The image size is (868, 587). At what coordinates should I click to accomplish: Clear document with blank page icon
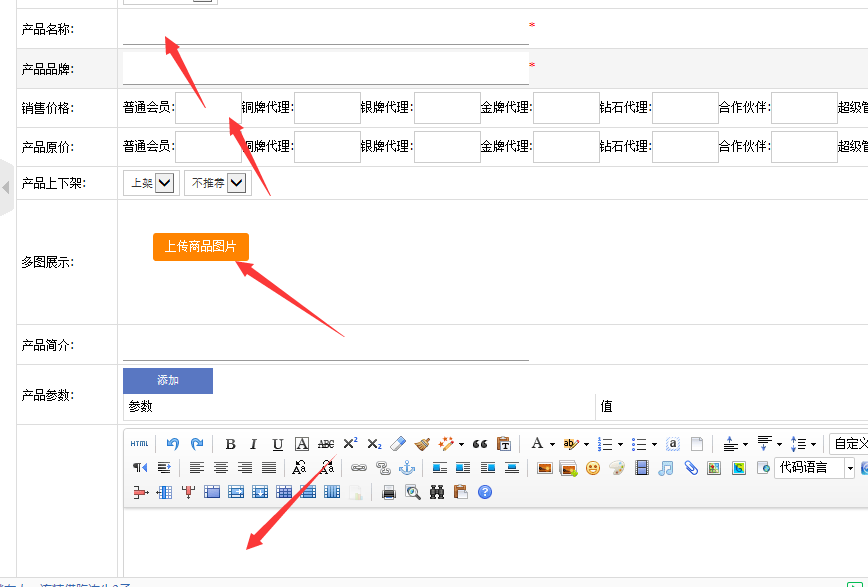[x=697, y=444]
